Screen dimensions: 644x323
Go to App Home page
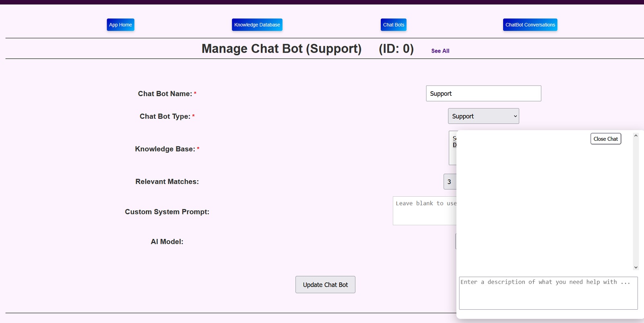(x=120, y=25)
